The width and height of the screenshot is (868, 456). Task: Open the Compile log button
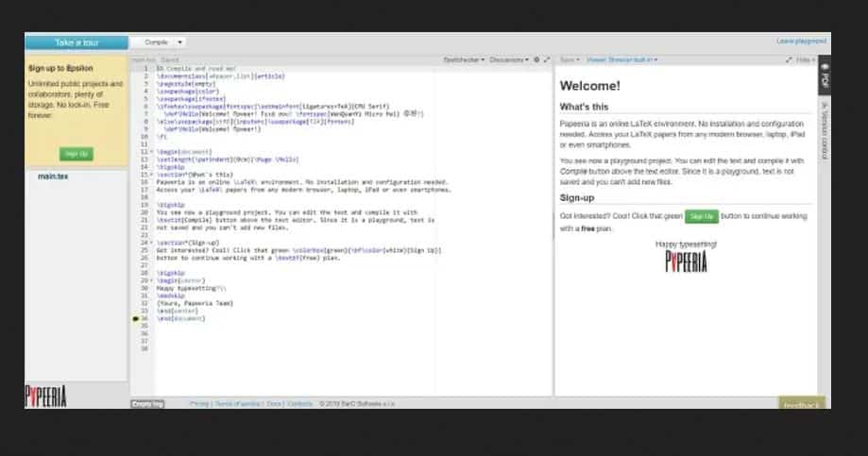point(147,404)
